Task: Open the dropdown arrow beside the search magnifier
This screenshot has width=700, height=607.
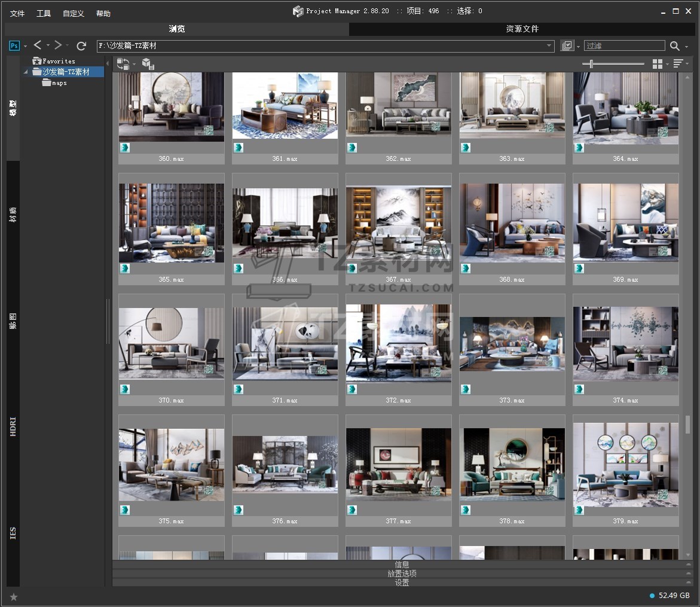Action: pyautogui.click(x=686, y=46)
